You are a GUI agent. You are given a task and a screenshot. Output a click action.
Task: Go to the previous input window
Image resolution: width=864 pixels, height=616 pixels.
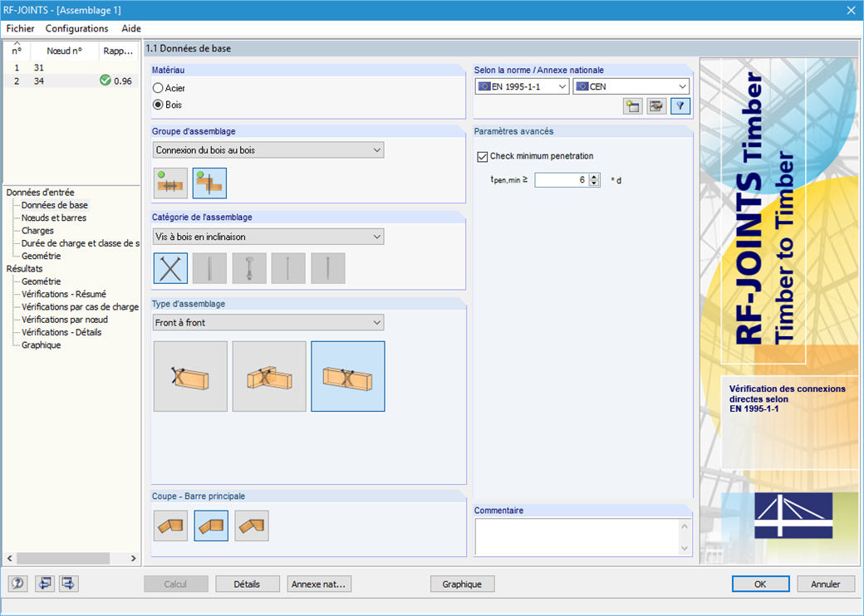pyautogui.click(x=45, y=584)
